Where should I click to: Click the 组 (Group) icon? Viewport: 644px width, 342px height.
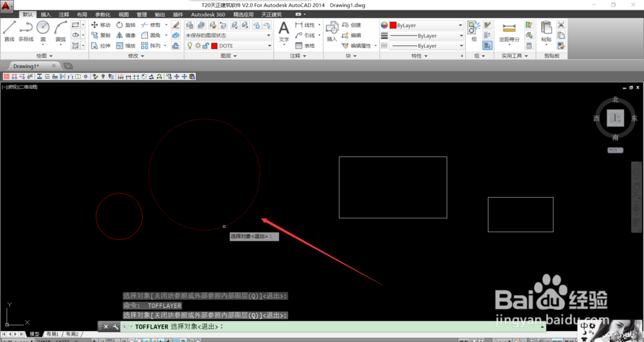[x=473, y=31]
